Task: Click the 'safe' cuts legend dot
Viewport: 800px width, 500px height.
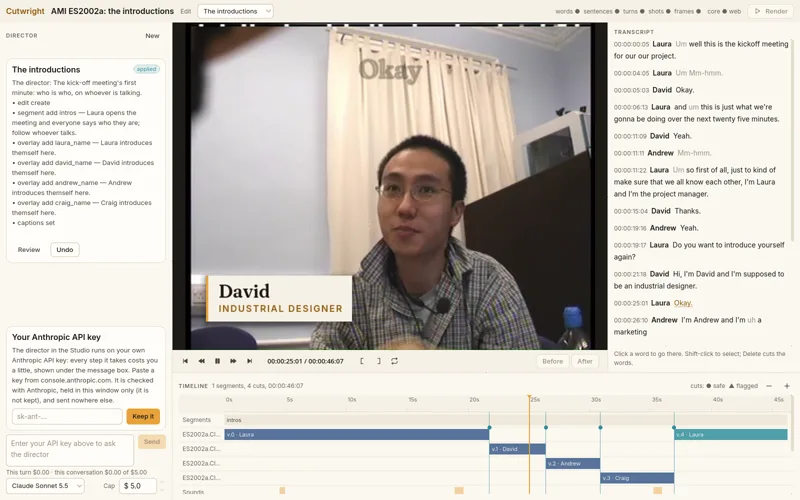Action: click(x=708, y=386)
